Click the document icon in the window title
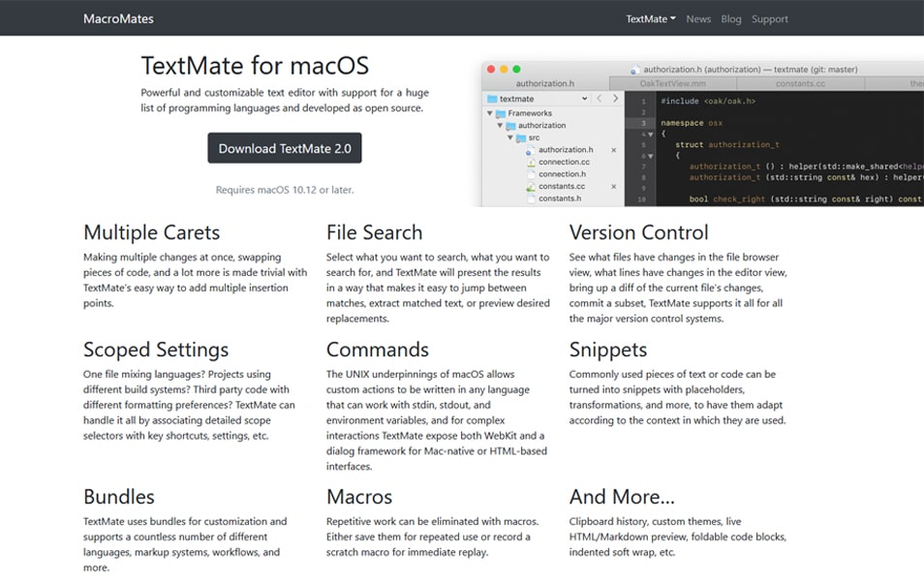 click(x=635, y=70)
